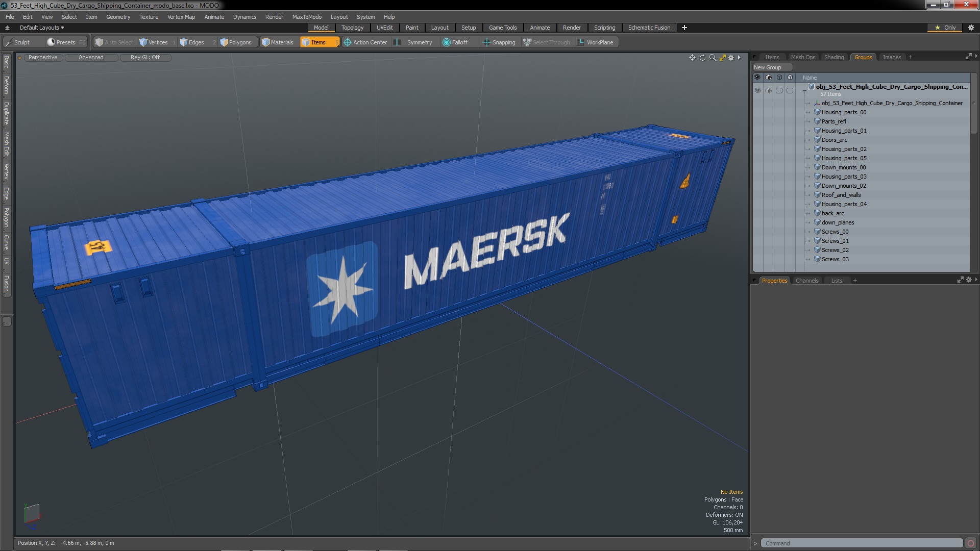Open Action Center options
The image size is (980, 551).
click(x=365, y=42)
